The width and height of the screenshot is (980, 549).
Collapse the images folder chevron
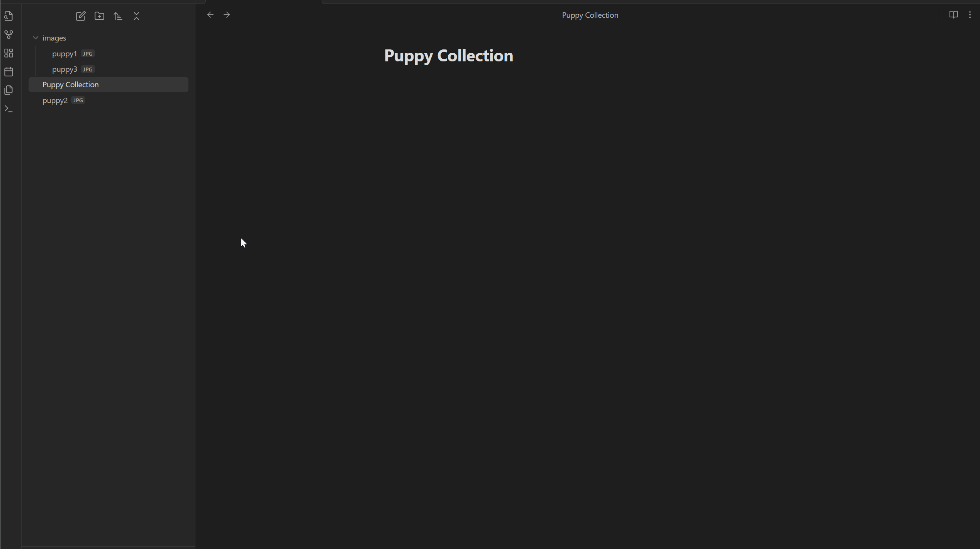(x=36, y=38)
